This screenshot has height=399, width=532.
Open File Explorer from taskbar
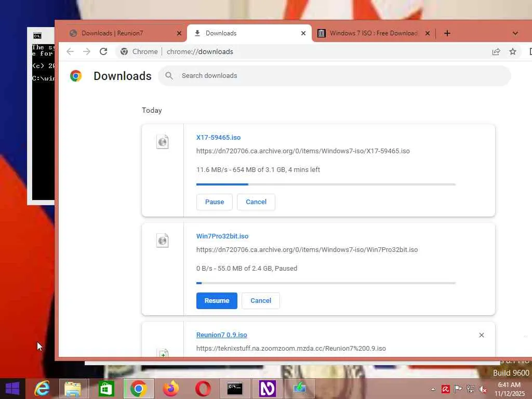coord(73,389)
